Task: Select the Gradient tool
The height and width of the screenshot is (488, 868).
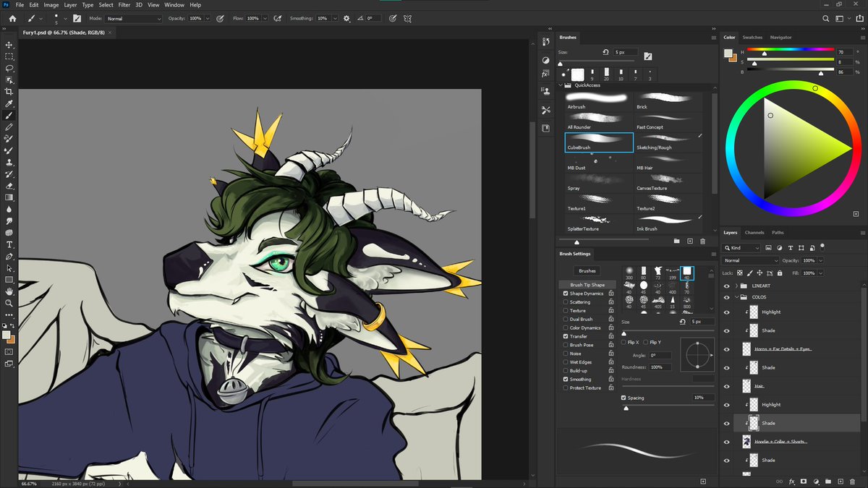Action: point(9,197)
